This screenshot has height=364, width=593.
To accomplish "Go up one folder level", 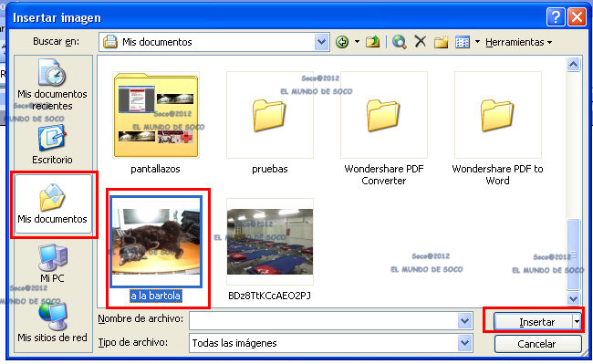I will 372,42.
